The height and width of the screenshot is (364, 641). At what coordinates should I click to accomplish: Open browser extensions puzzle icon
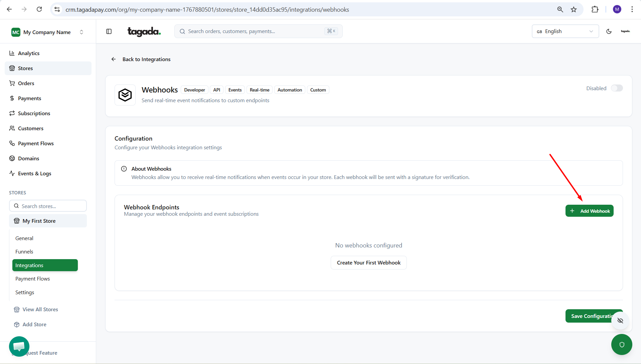(595, 9)
